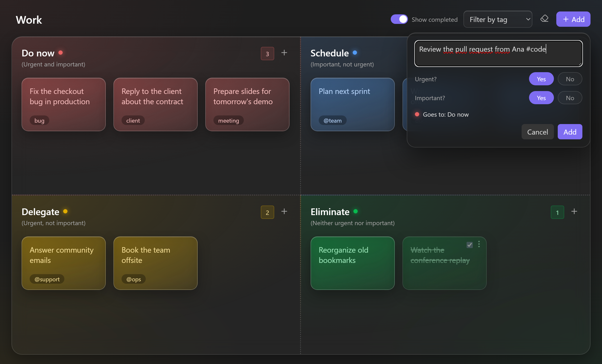The width and height of the screenshot is (602, 364).
Task: Open the Plan next sprint card
Action: (x=352, y=104)
